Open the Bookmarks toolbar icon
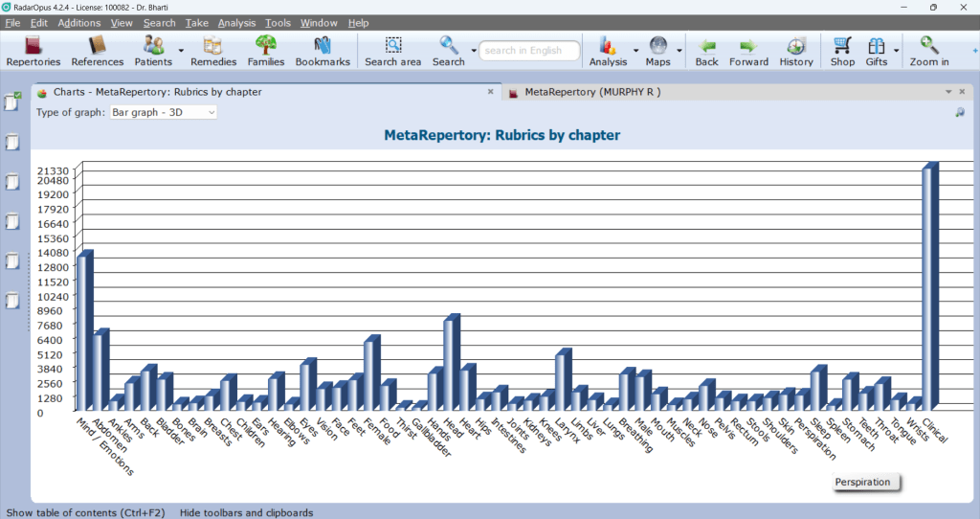 [x=323, y=52]
